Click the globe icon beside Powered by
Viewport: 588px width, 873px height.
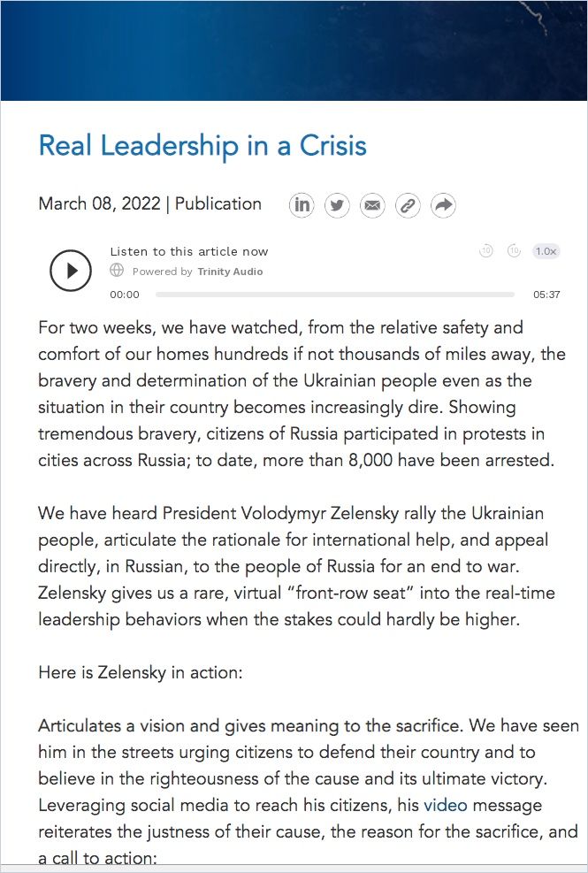click(x=115, y=271)
